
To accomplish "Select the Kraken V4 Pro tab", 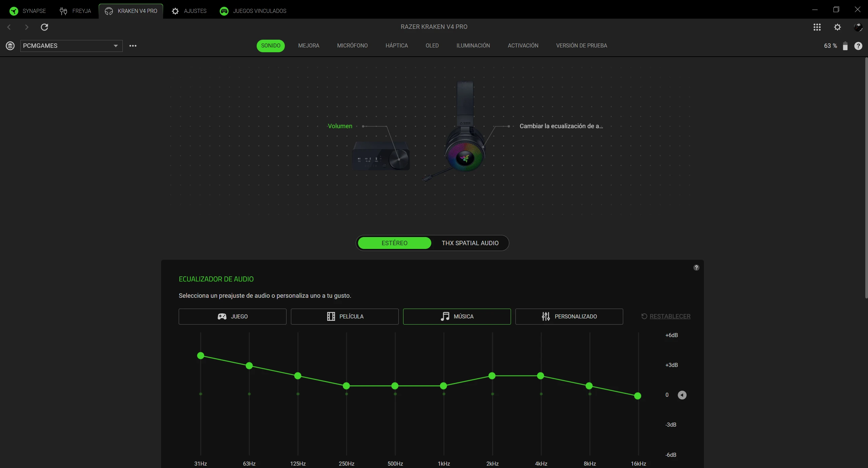I will [x=131, y=11].
